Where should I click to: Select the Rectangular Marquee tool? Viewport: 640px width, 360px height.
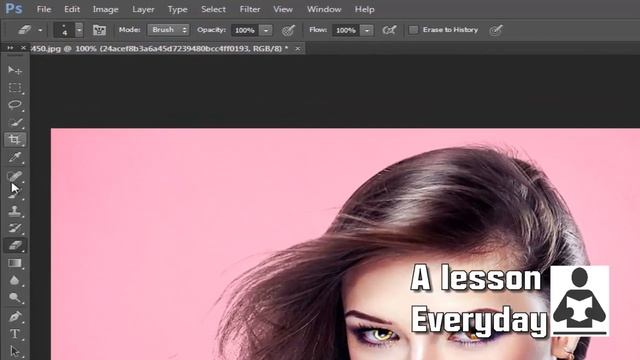tap(15, 87)
